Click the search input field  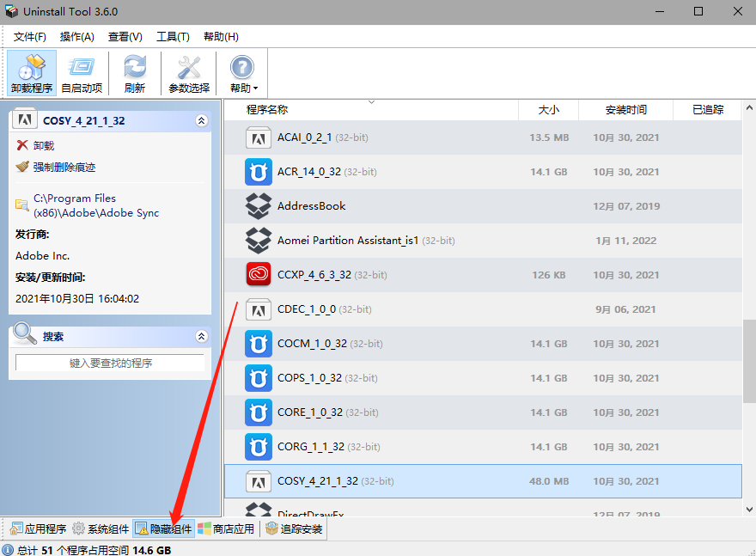(x=111, y=364)
